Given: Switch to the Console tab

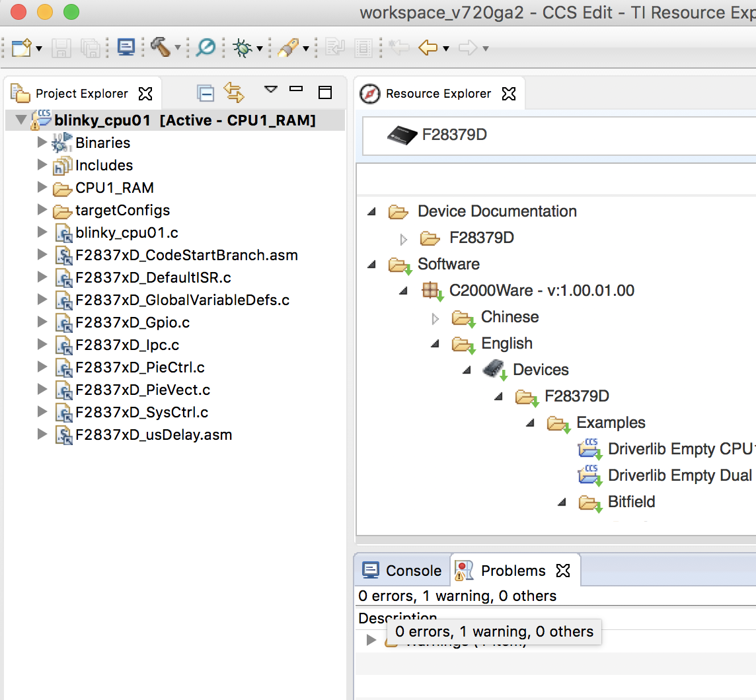Looking at the screenshot, I should pyautogui.click(x=402, y=571).
